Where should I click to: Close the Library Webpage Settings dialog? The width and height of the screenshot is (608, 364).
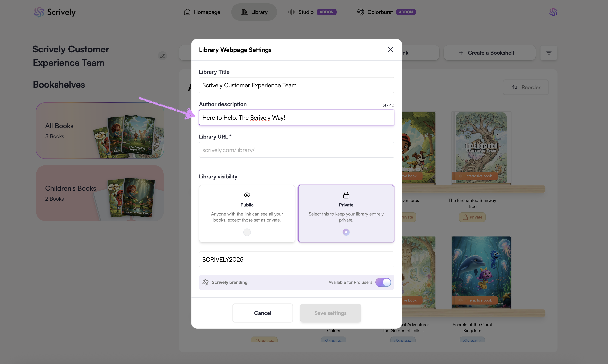click(390, 50)
